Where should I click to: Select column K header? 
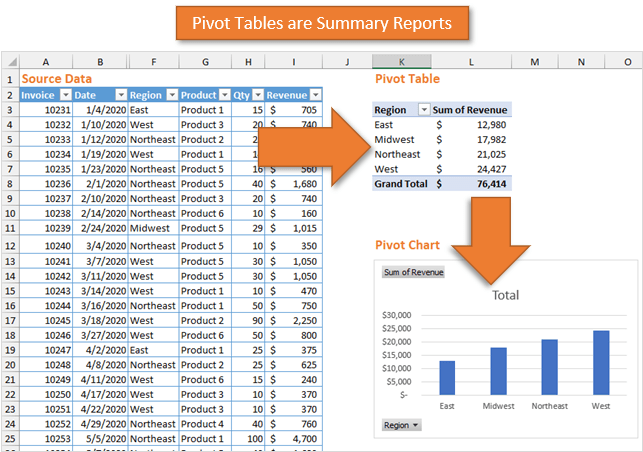tap(401, 62)
